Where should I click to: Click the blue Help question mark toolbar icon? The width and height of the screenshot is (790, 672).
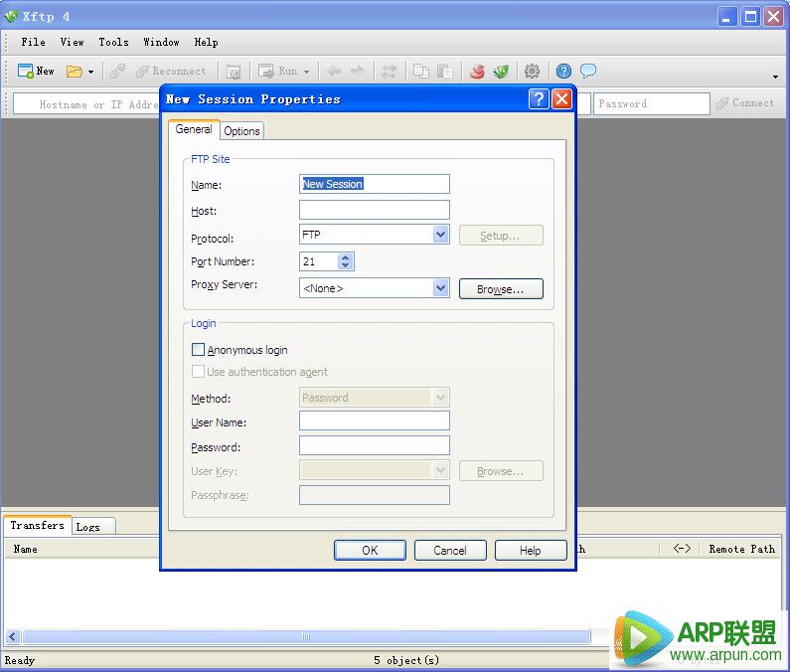(x=563, y=72)
